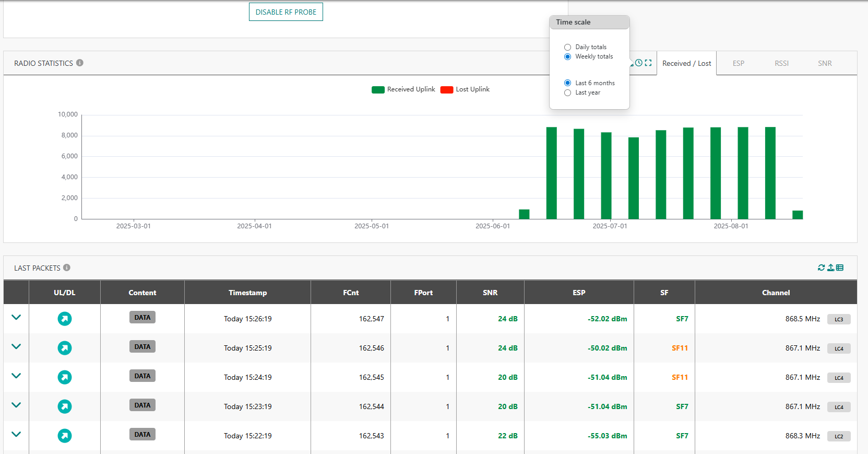Image resolution: width=868 pixels, height=454 pixels.
Task: Click the time scale clock icon
Action: pos(639,63)
